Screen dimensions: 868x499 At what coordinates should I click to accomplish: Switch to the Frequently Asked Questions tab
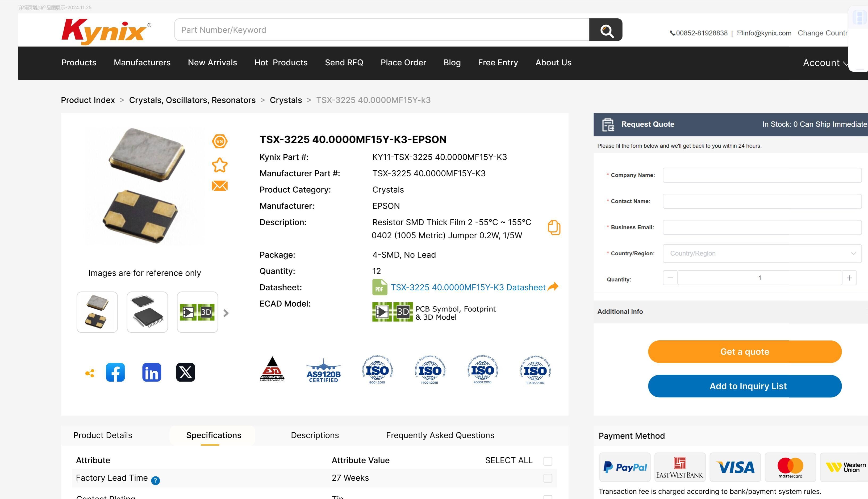[440, 435]
